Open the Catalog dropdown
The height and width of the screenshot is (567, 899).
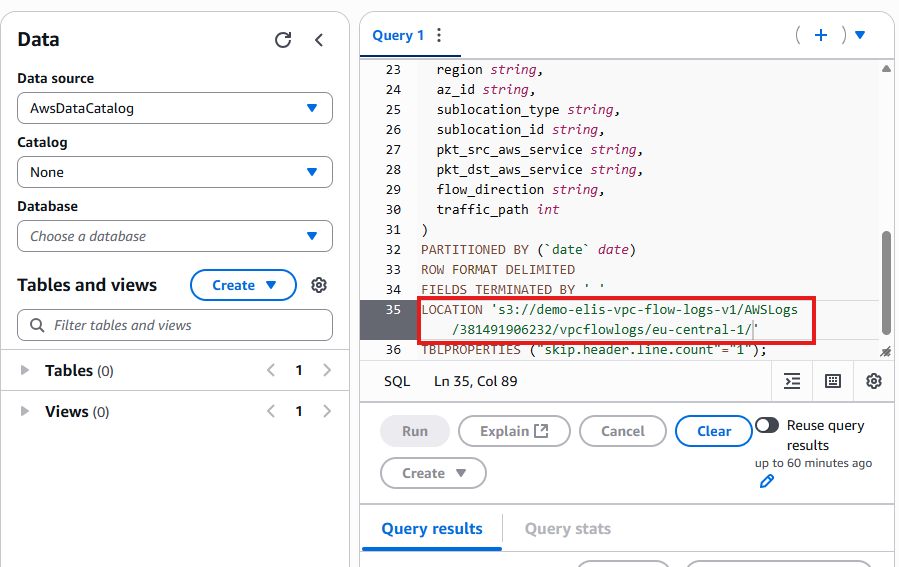tap(175, 172)
